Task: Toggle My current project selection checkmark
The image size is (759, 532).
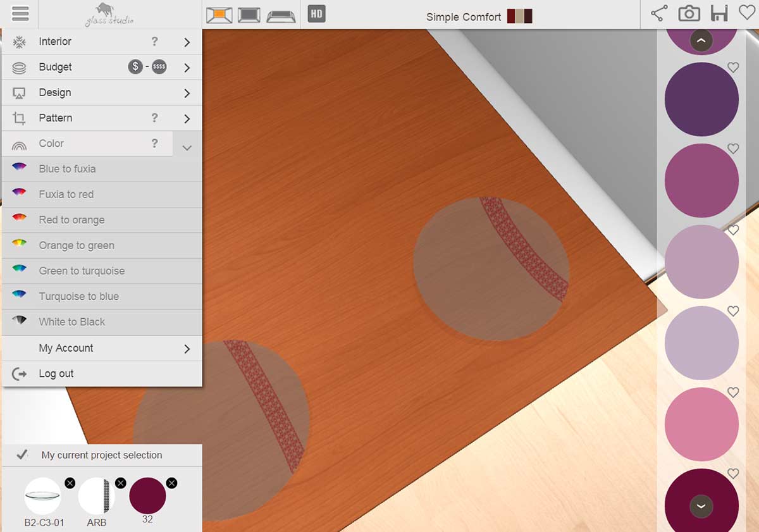Action: pos(22,455)
